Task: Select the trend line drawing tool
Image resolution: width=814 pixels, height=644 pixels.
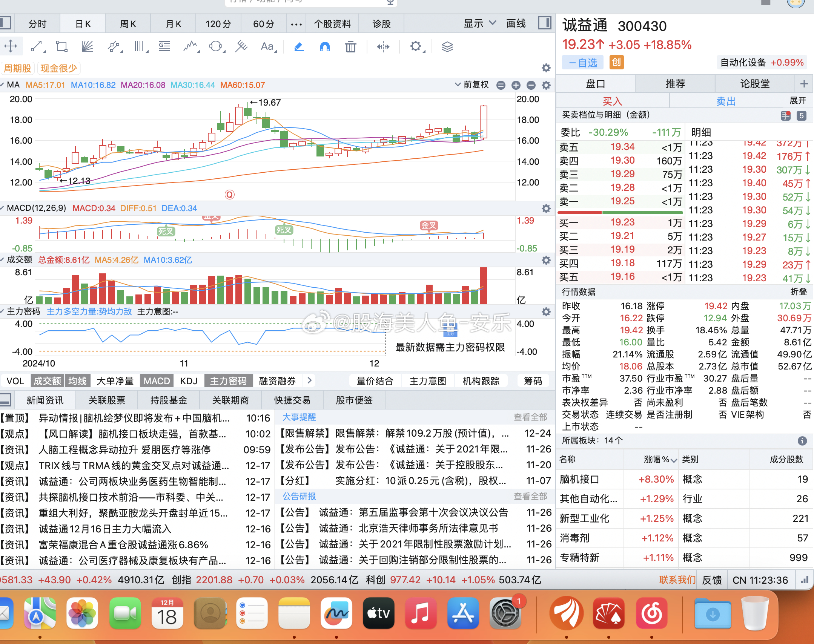Action: point(37,46)
